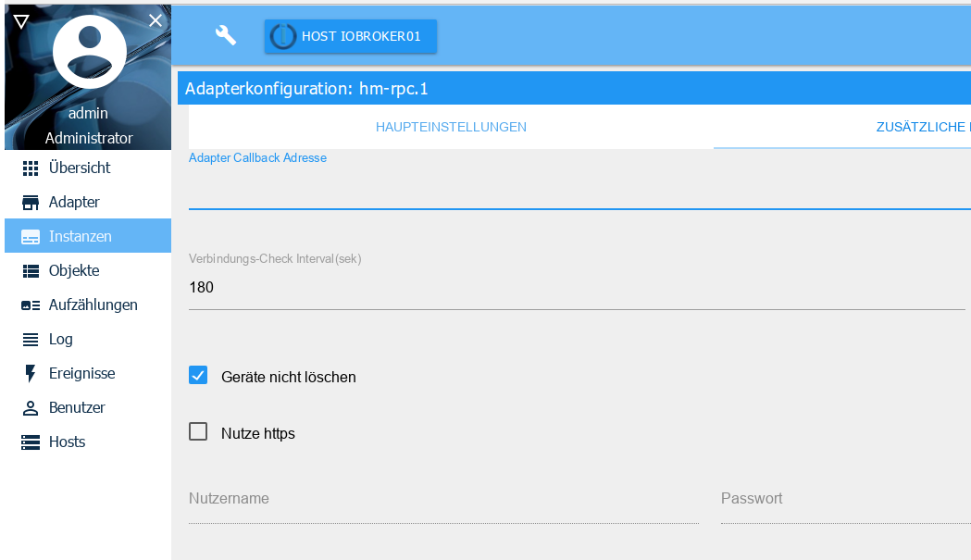Open the Instanzen menu item
Viewport: 971px width, 560px height.
(81, 237)
